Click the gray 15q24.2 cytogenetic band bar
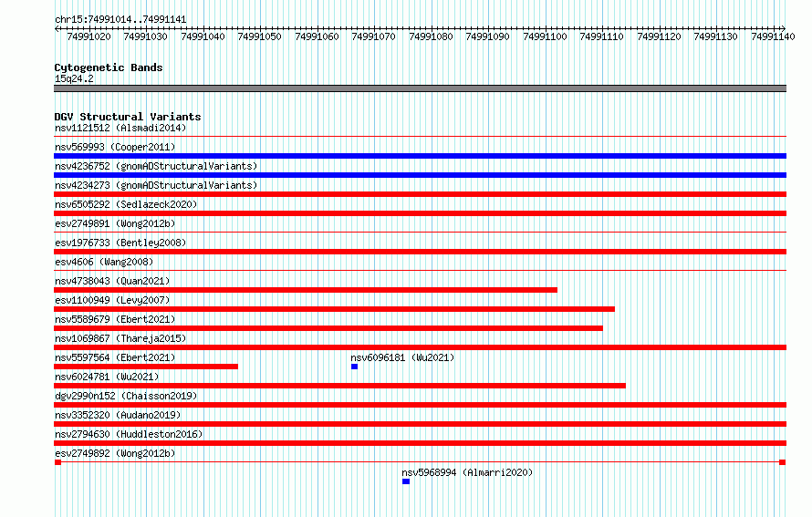812x517 pixels. pos(420,88)
